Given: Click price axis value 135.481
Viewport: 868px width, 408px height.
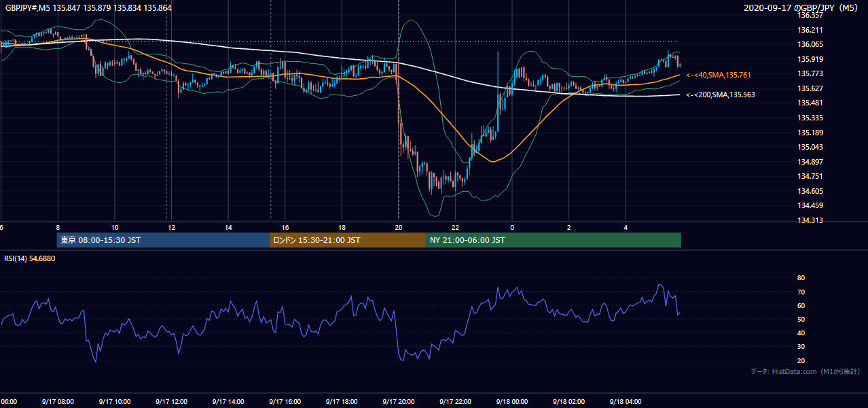Looking at the screenshot, I should pyautogui.click(x=810, y=103).
